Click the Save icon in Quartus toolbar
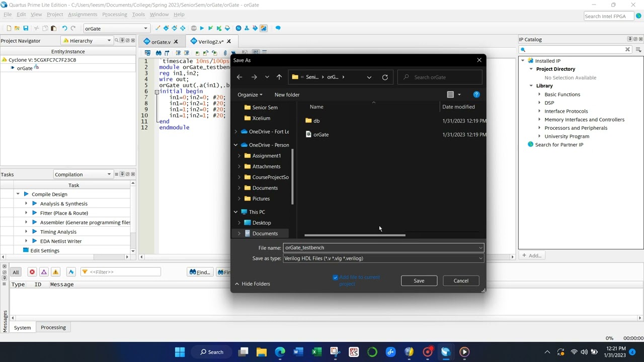The width and height of the screenshot is (644, 362). 26,28
